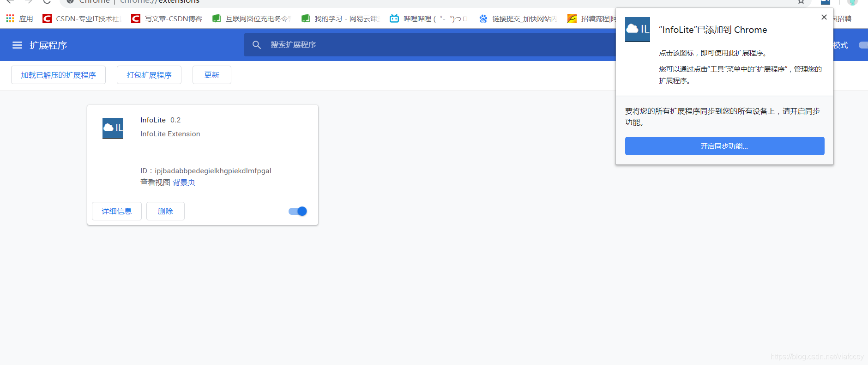868x365 pixels.
Task: Click 打包扩展程序 button
Action: (x=149, y=75)
